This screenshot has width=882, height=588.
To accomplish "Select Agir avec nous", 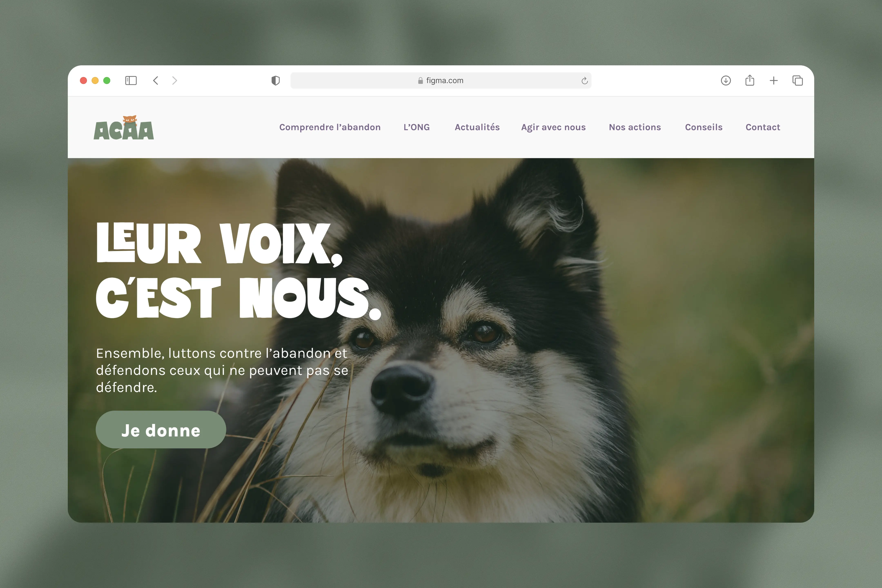I will 553,127.
